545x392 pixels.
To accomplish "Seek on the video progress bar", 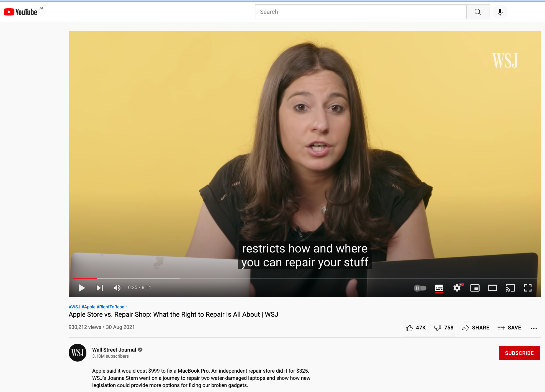I will point(305,279).
